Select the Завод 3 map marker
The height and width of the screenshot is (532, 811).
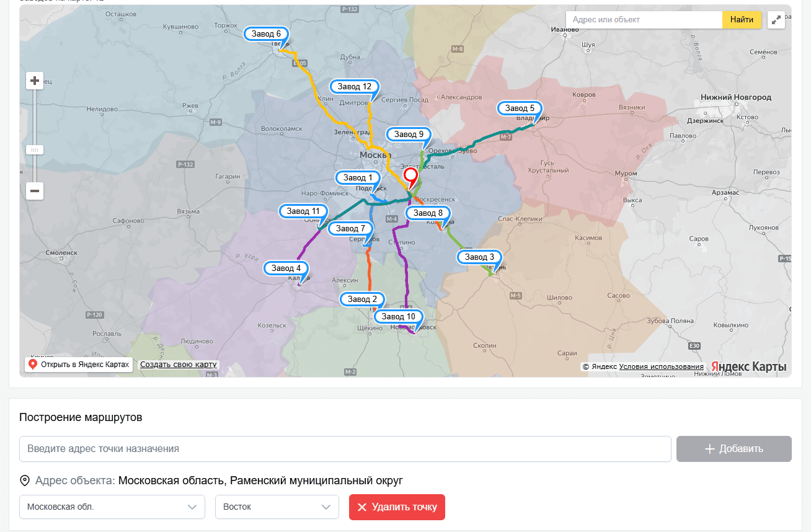(x=480, y=257)
